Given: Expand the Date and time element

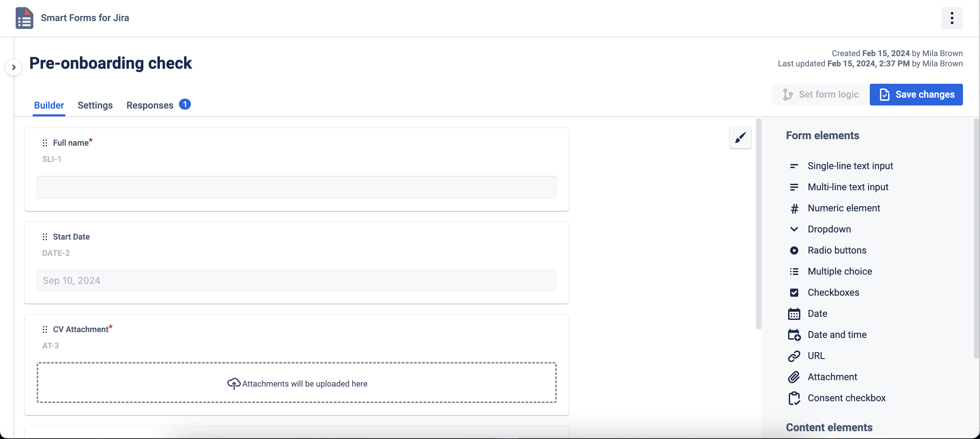Looking at the screenshot, I should [x=837, y=334].
